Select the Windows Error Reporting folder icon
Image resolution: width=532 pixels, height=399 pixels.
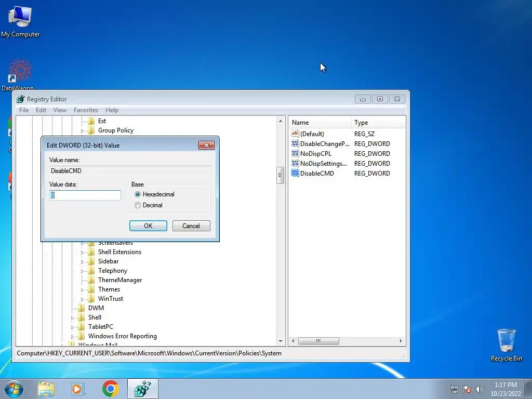81,336
